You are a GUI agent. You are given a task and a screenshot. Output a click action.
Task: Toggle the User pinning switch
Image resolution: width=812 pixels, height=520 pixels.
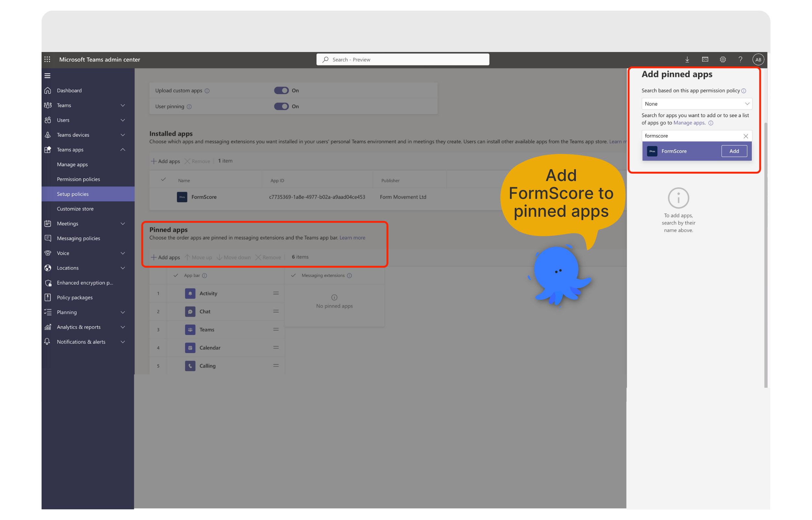pos(281,106)
